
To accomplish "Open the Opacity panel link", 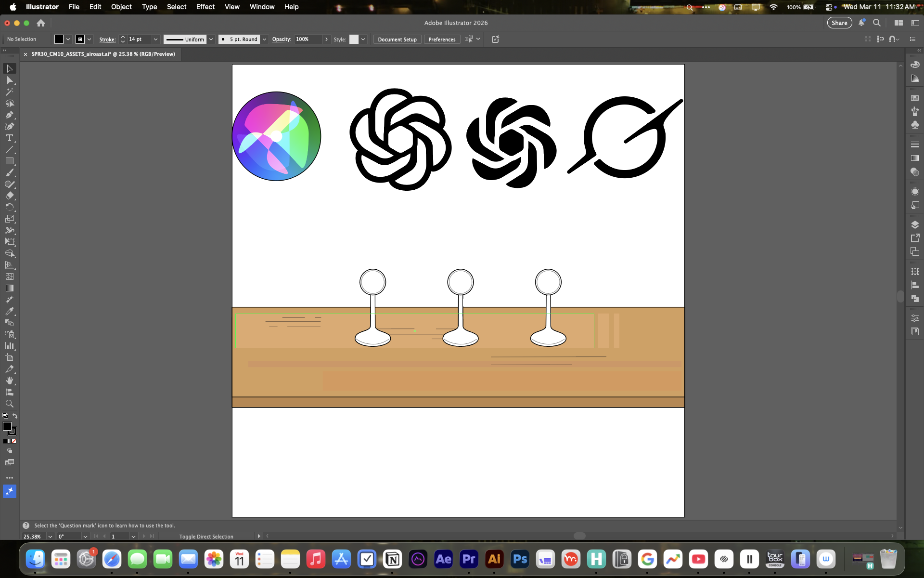I will coord(282,39).
